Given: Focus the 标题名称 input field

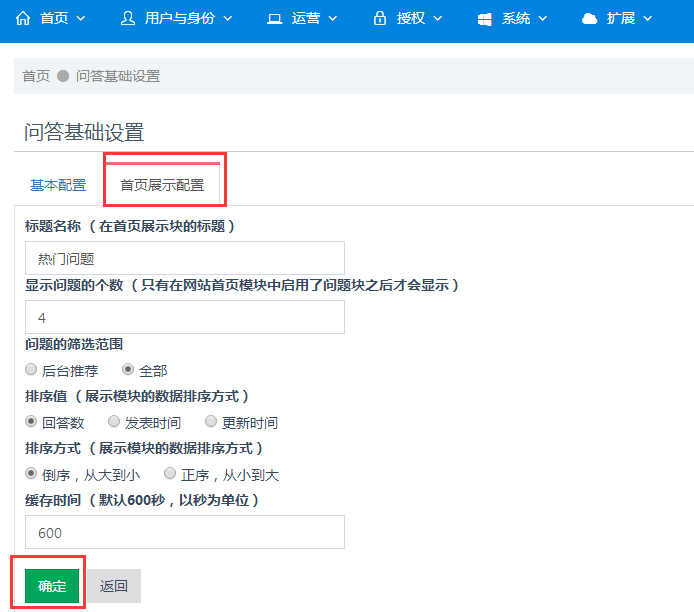Looking at the screenshot, I should 185,258.
